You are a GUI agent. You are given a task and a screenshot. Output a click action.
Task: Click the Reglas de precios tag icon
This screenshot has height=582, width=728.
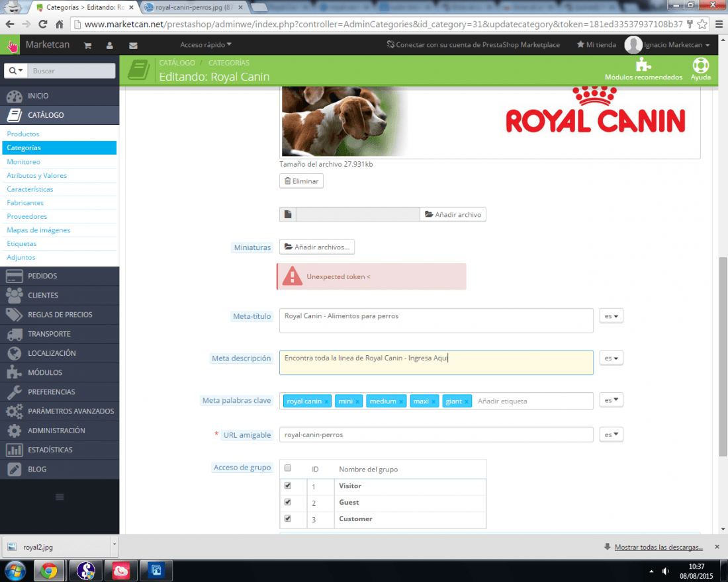pyautogui.click(x=15, y=315)
